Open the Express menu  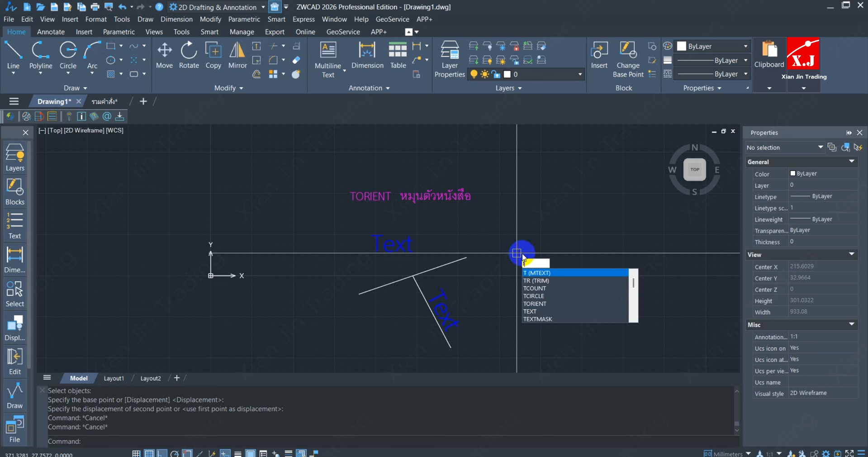coord(303,19)
